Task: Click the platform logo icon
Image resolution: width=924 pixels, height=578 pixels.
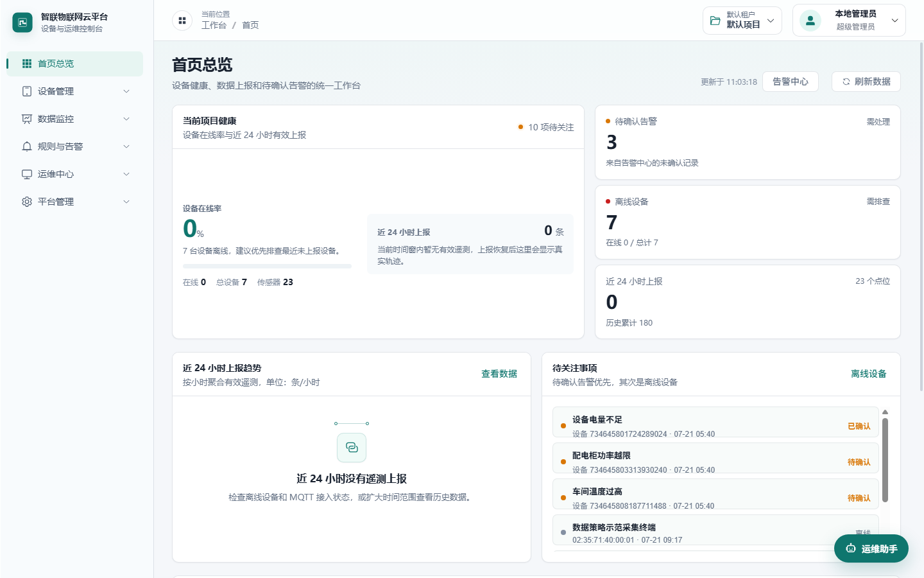Action: coord(22,22)
